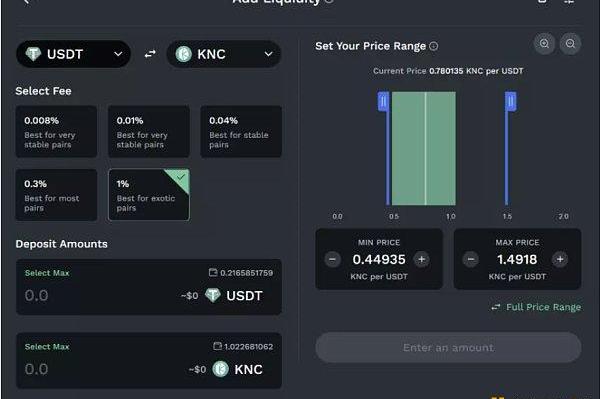Increase the MIN PRICE value

pos(422,259)
